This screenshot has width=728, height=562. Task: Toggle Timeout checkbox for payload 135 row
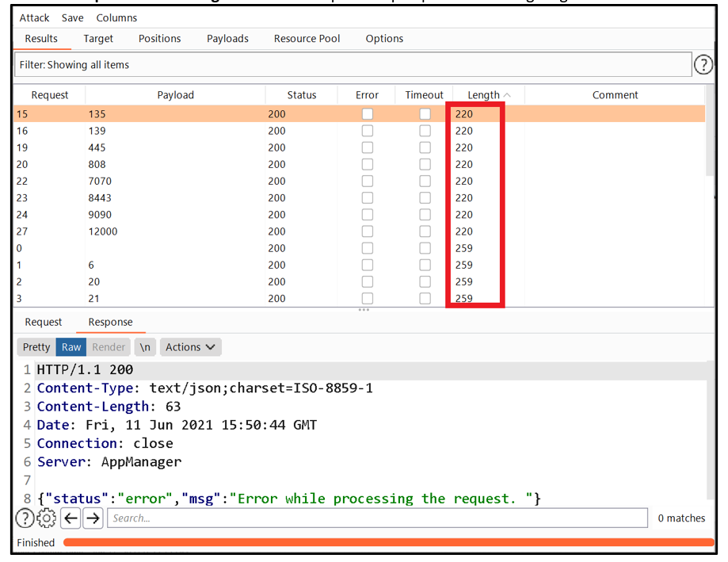(x=425, y=114)
